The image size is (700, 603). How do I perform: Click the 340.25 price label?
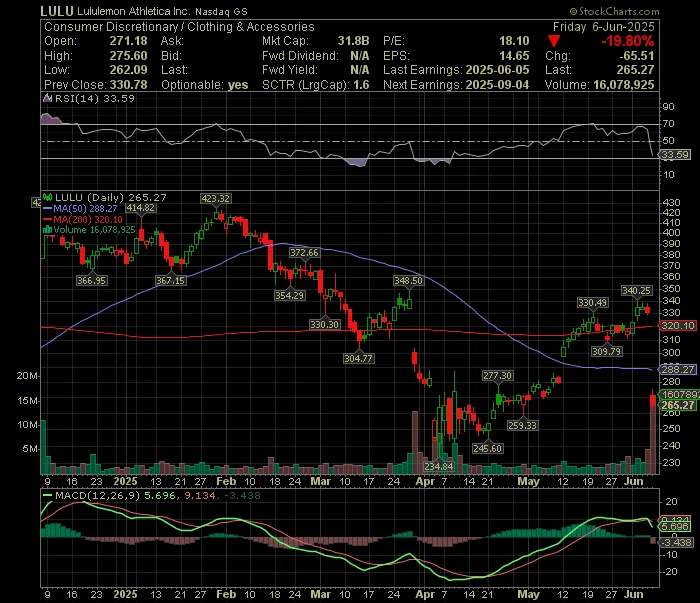[636, 291]
